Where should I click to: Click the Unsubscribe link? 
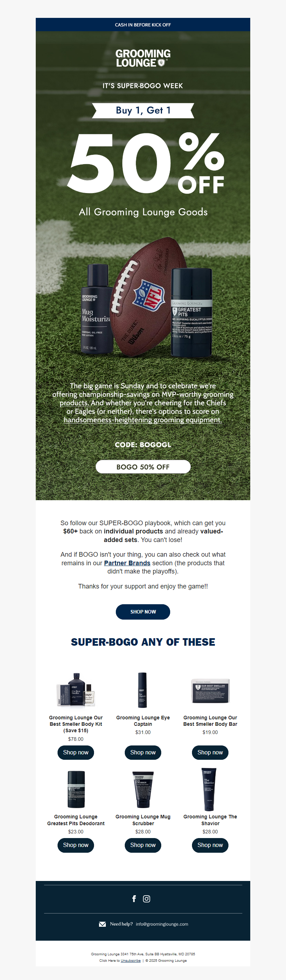130,961
